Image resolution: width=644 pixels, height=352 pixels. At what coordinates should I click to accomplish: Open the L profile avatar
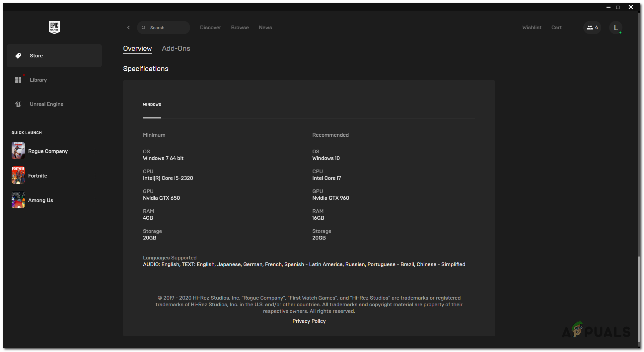(616, 28)
